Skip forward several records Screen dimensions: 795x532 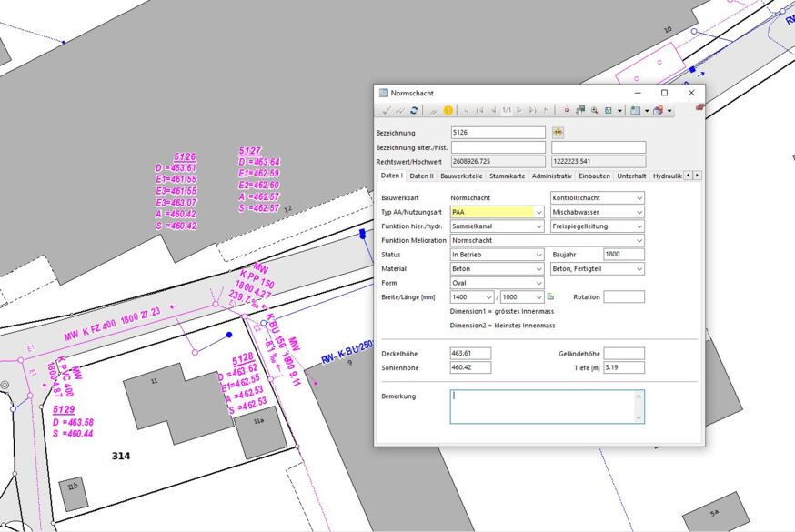pyautogui.click(x=532, y=110)
